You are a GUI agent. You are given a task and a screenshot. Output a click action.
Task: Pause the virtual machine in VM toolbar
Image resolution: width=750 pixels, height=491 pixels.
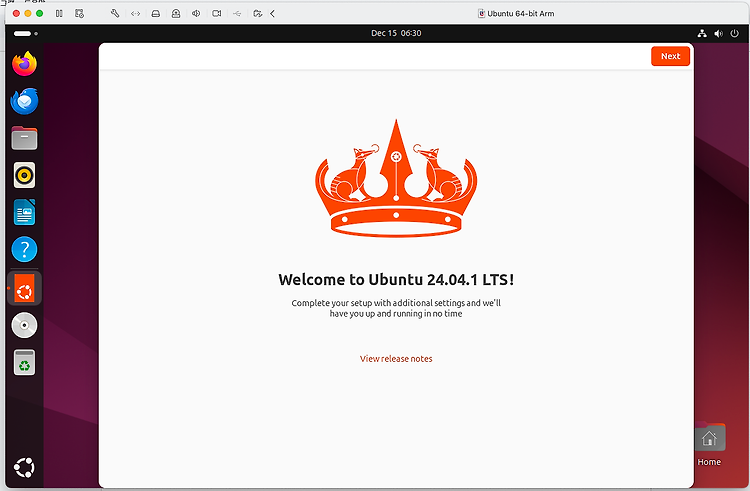pyautogui.click(x=59, y=13)
